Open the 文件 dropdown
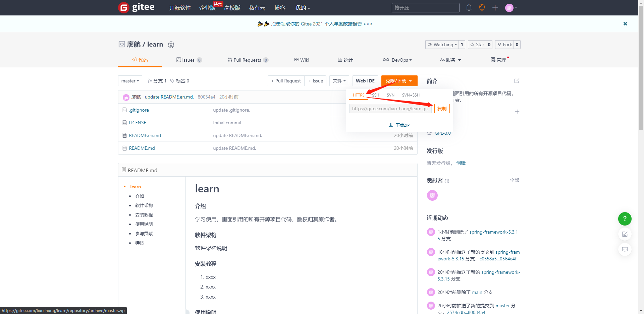The height and width of the screenshot is (314, 644). [339, 81]
